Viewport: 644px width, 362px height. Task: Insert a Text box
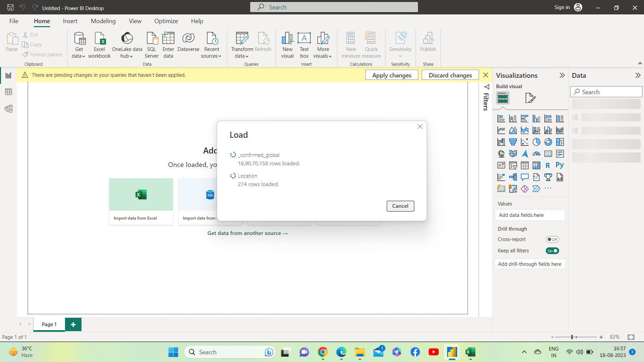304,45
